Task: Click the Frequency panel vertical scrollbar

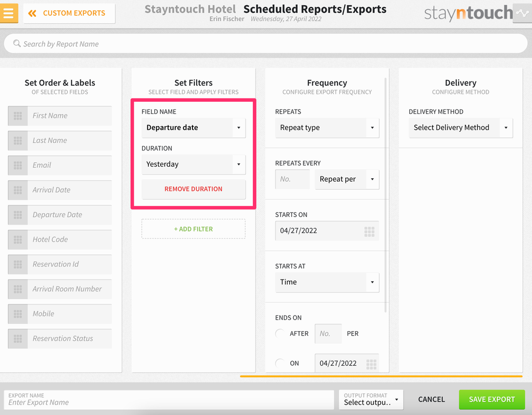Action: (x=386, y=195)
